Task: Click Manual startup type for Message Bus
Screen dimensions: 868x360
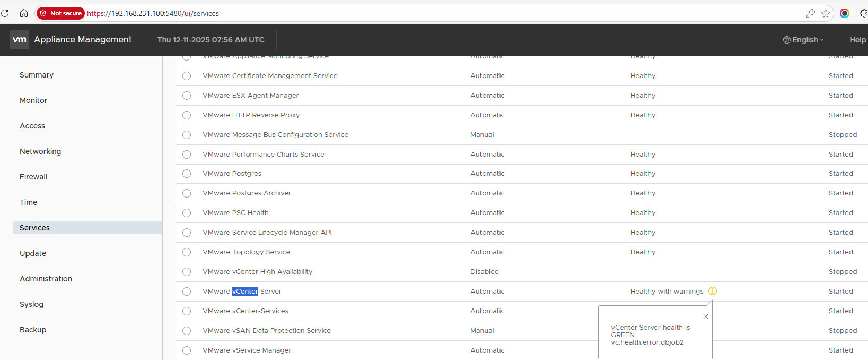Action: tap(482, 135)
